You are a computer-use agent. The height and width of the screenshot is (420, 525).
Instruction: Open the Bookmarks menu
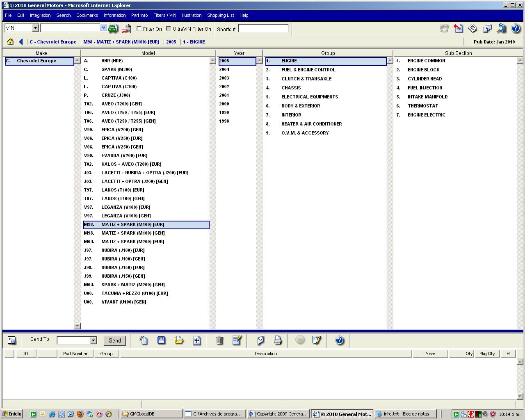click(87, 15)
